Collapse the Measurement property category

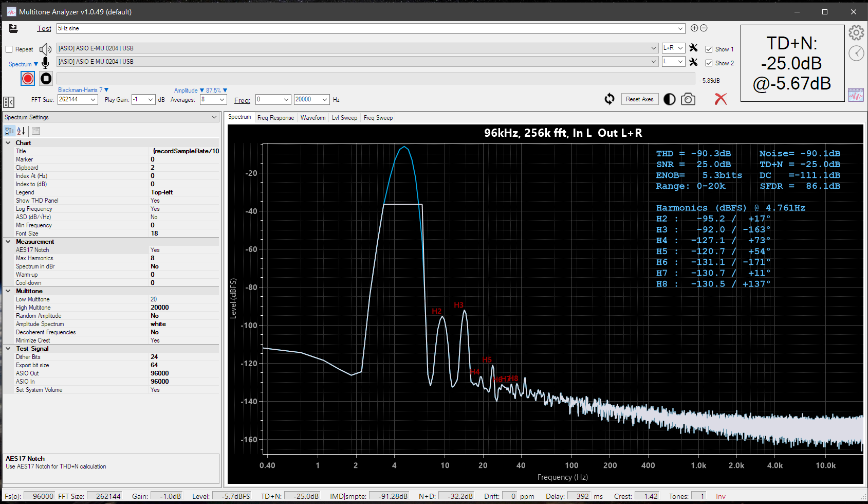(x=8, y=242)
